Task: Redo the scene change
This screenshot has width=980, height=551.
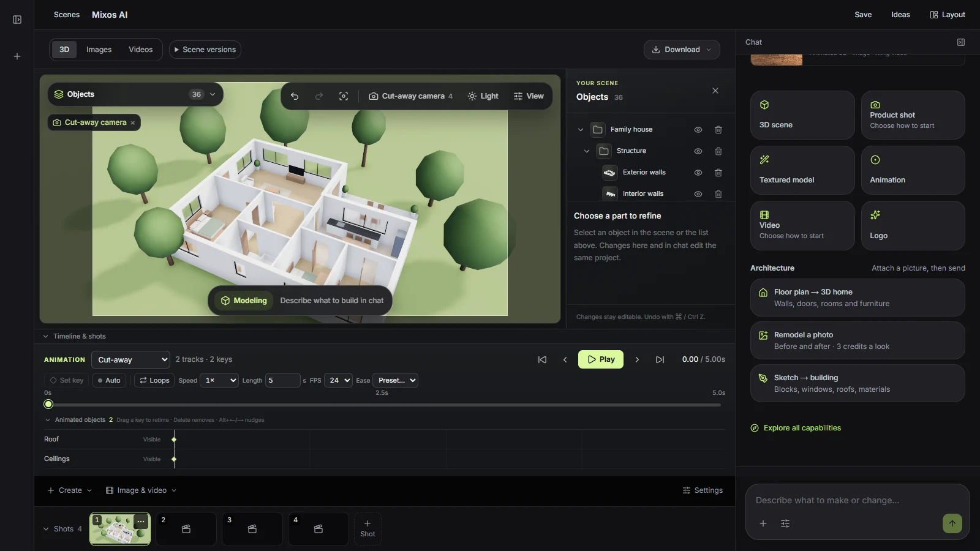Action: pyautogui.click(x=319, y=96)
